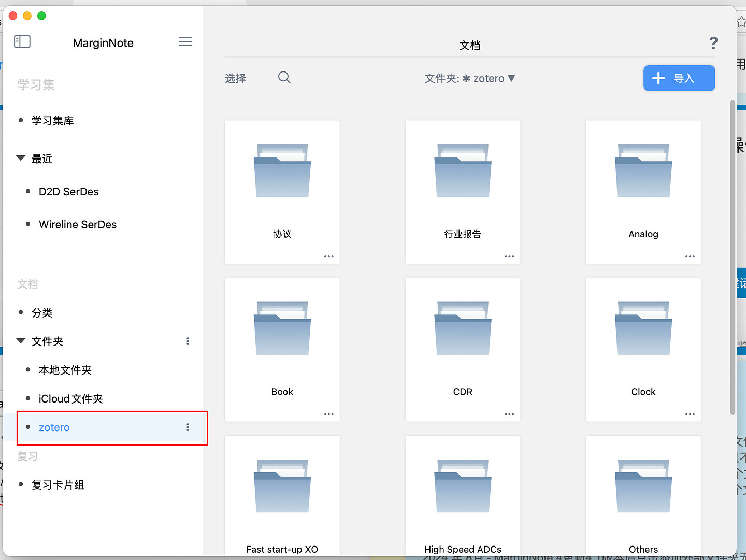Show options menu for zotero entry
Screen dimensions: 746x560
pos(188,427)
